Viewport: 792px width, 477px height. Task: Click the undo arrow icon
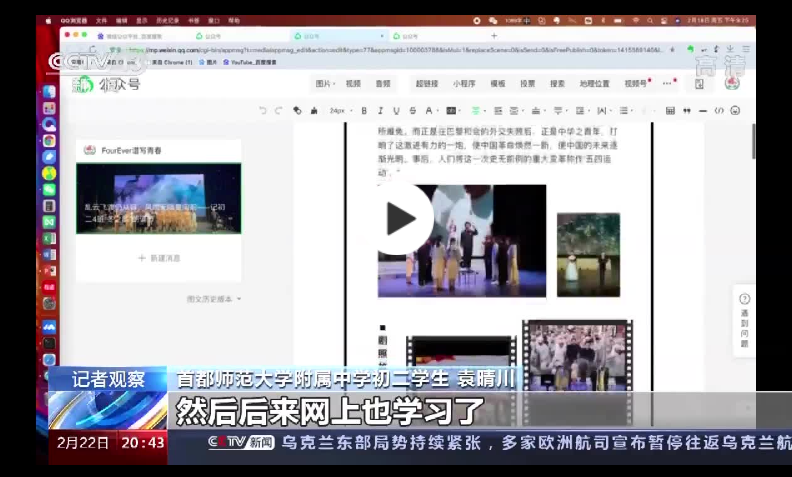coord(263,111)
